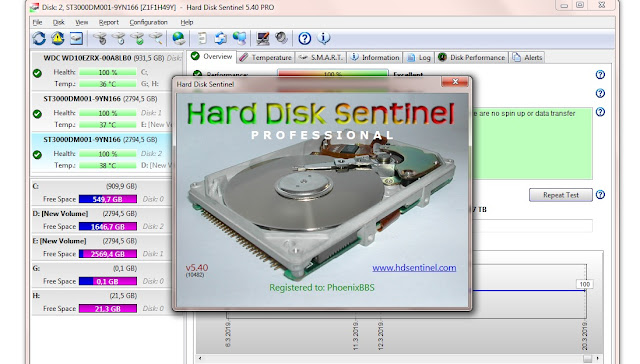Switch to the Disk Performance tab
Viewport: 640px width, 364px height.
[x=471, y=58]
